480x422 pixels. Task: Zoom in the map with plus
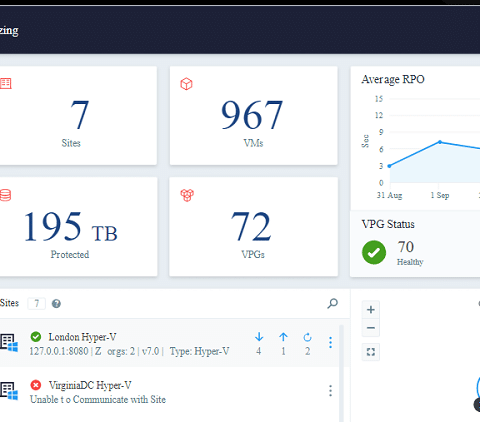371,310
